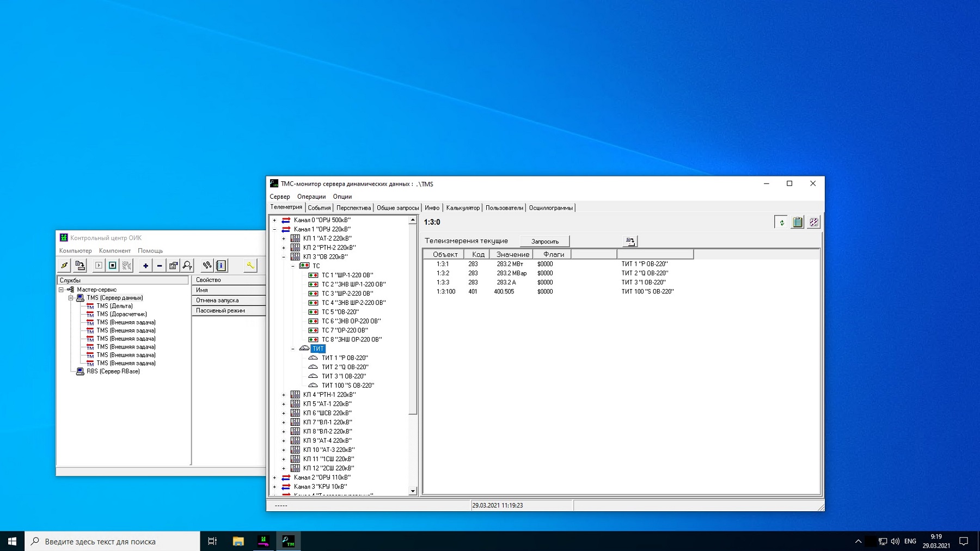This screenshot has width=980, height=551.
Task: Click the tree panel scroll down arrow
Action: (x=413, y=491)
